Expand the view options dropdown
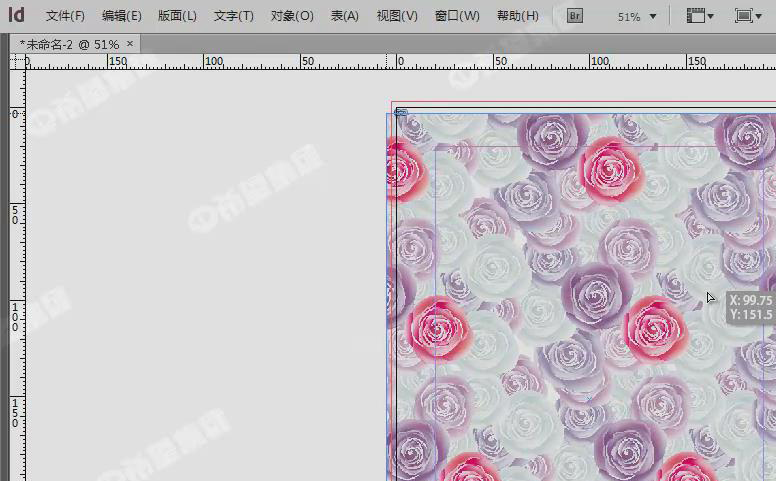Image resolution: width=776 pixels, height=481 pixels. click(700, 16)
